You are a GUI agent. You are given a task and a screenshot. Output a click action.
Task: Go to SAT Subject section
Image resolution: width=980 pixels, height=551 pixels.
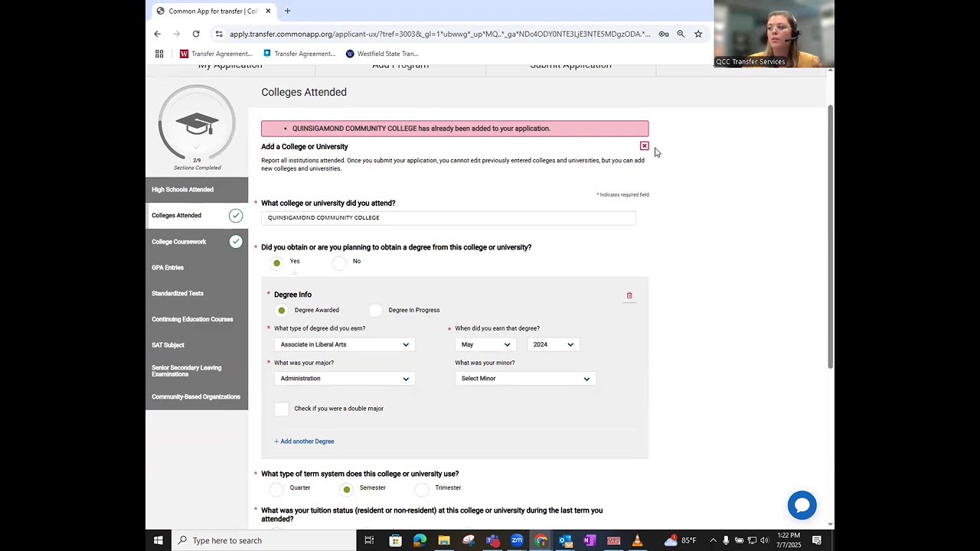197,345
